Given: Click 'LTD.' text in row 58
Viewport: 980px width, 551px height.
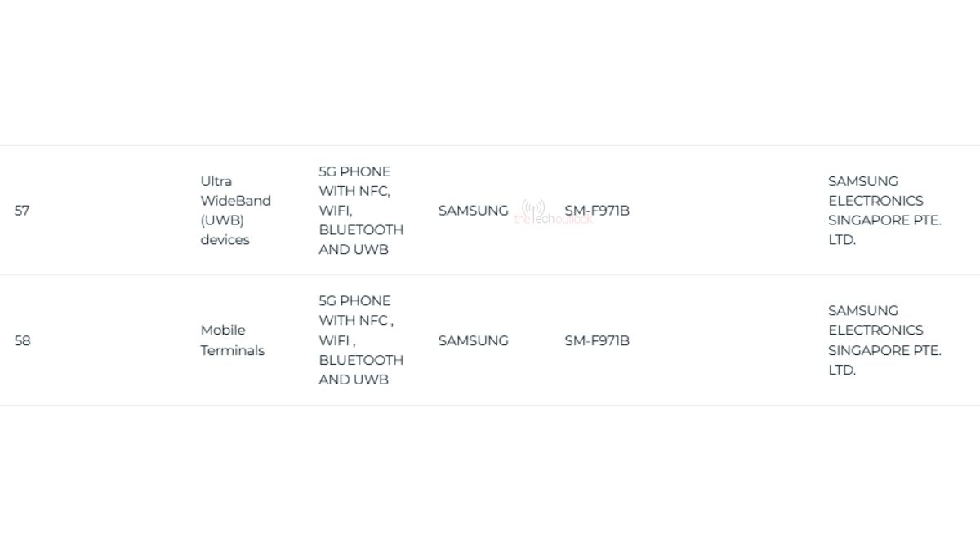Looking at the screenshot, I should [x=842, y=370].
